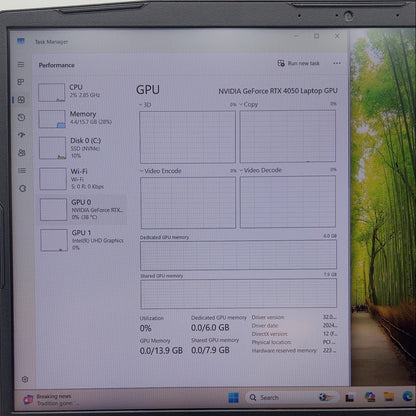416x416 pixels.
Task: Open the Task View taskbar icon
Action: [x=349, y=397]
